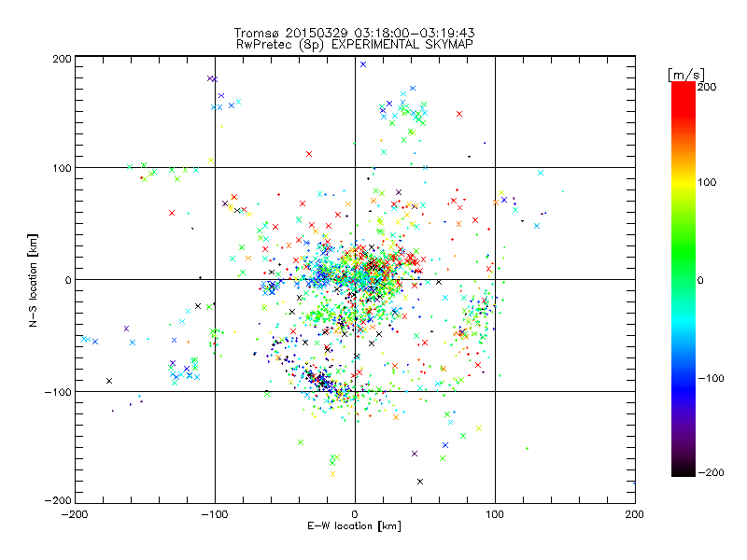This screenshot has height=560, width=747.
Task: Click the y-axis '-100' tick label
Action: [58, 392]
